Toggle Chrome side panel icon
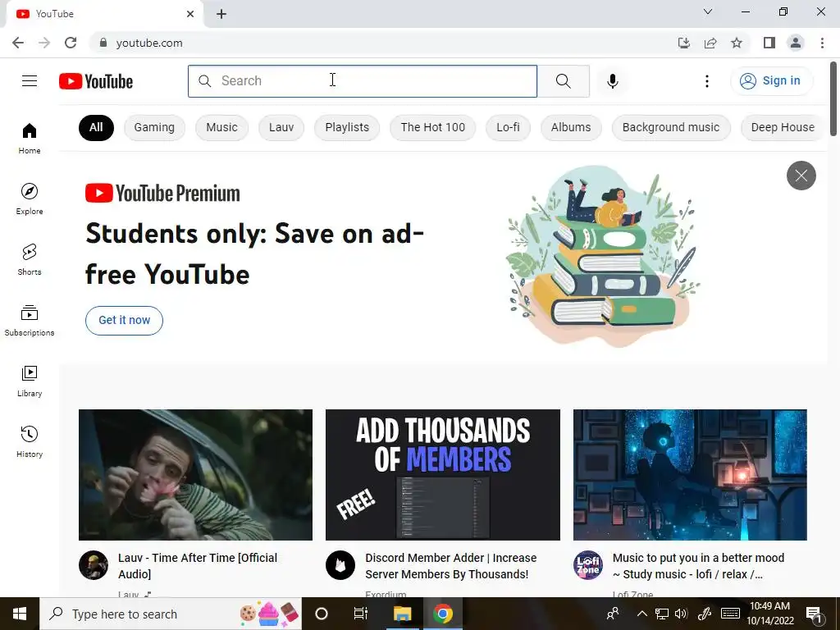 (769, 43)
